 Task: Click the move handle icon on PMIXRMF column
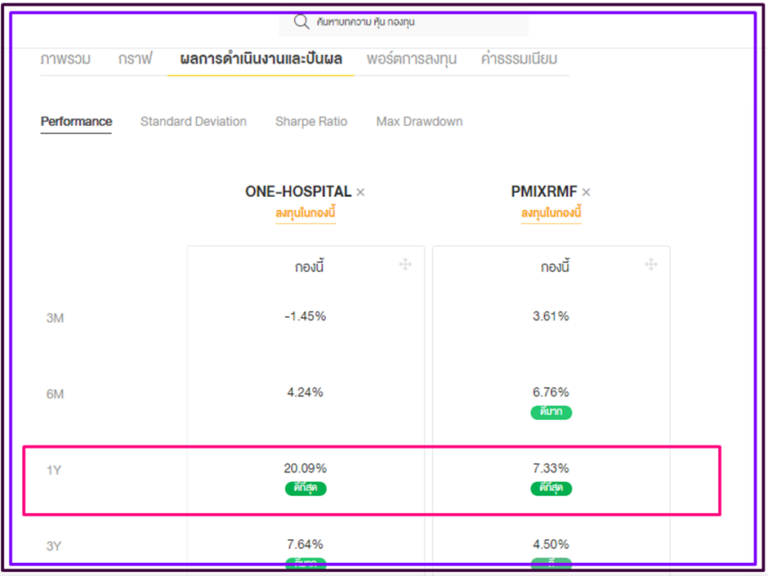coord(651,264)
